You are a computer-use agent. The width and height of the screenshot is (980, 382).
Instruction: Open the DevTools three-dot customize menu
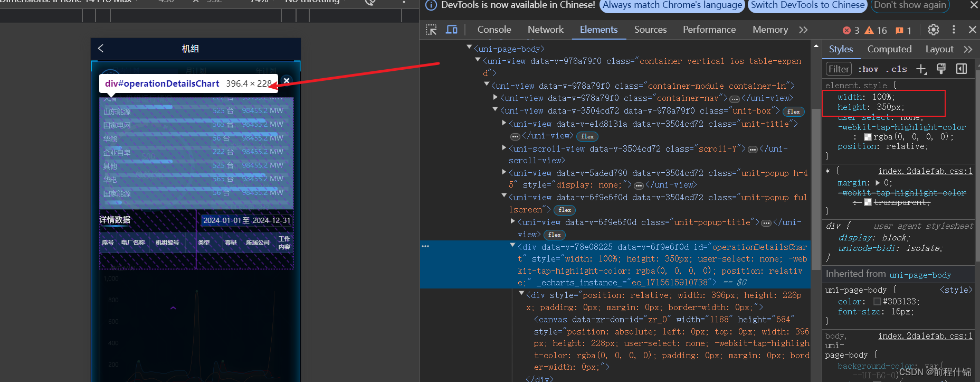coord(954,30)
